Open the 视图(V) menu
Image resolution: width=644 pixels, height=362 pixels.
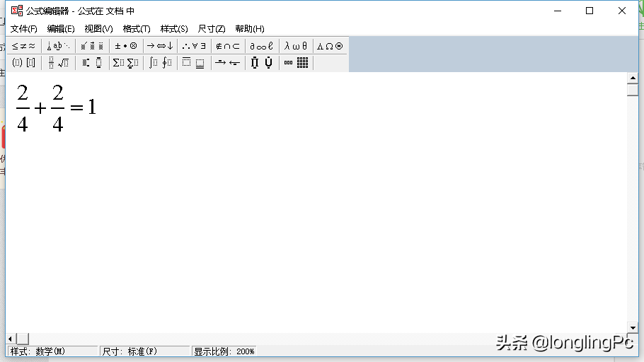coord(98,29)
